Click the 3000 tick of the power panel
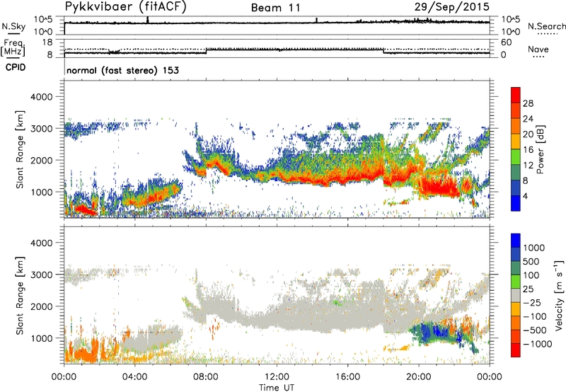Screen dimensions: 566x392 point(42,129)
